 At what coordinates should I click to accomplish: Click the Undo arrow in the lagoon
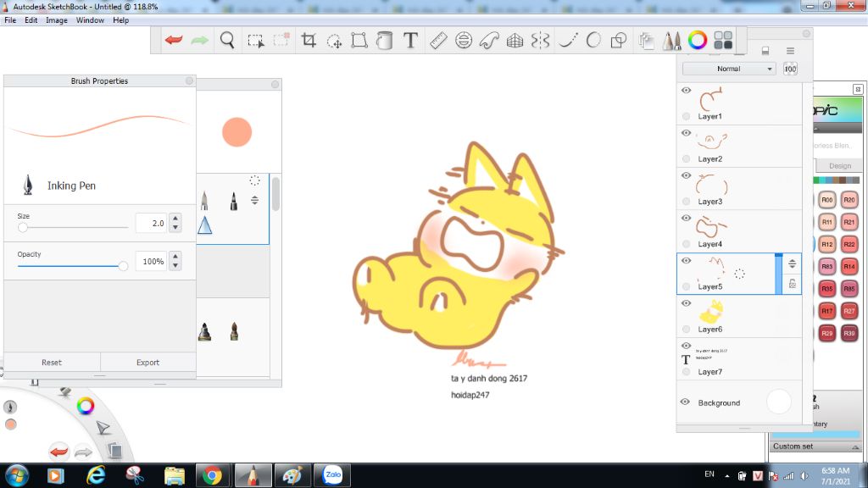click(58, 452)
